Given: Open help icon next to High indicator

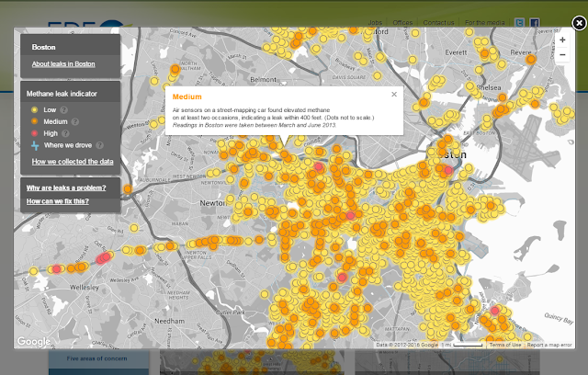Looking at the screenshot, I should [x=65, y=133].
